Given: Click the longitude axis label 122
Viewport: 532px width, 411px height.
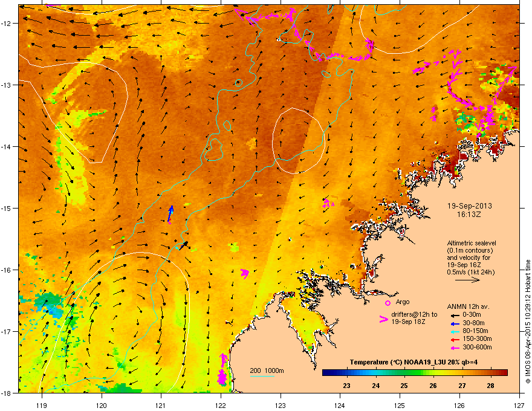Looking at the screenshot, I should point(221,405).
